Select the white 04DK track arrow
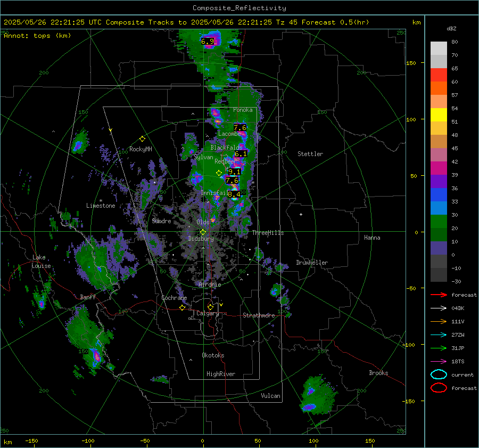Screen dimensions: 479x448 (439, 308)
